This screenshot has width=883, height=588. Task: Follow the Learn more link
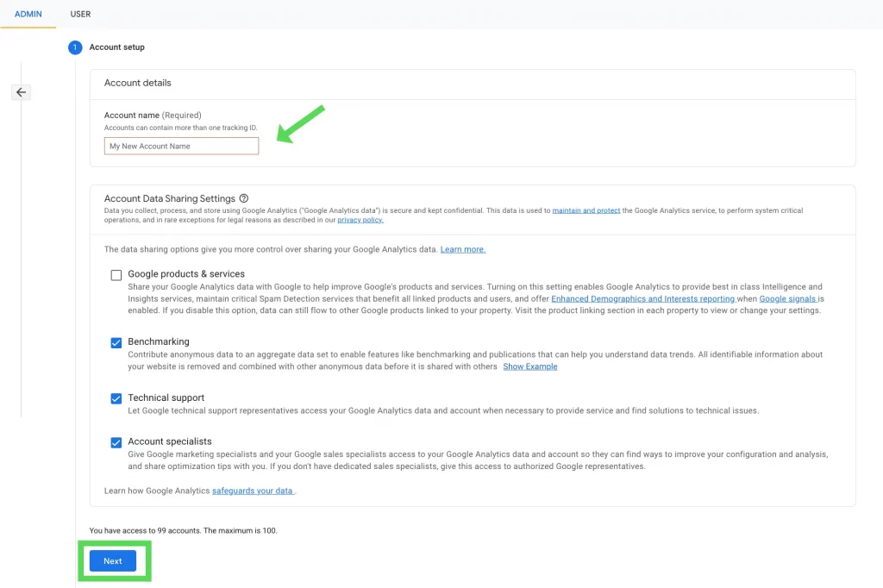463,249
